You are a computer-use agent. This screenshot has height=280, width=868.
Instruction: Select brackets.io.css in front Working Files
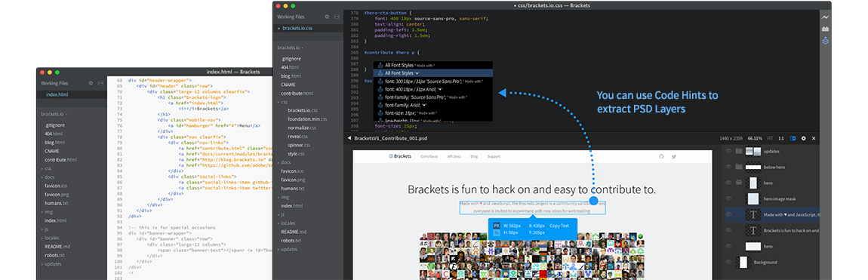(308, 28)
